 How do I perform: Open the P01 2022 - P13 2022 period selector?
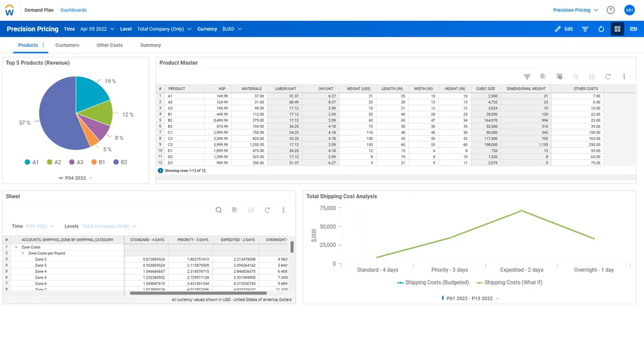click(x=468, y=298)
